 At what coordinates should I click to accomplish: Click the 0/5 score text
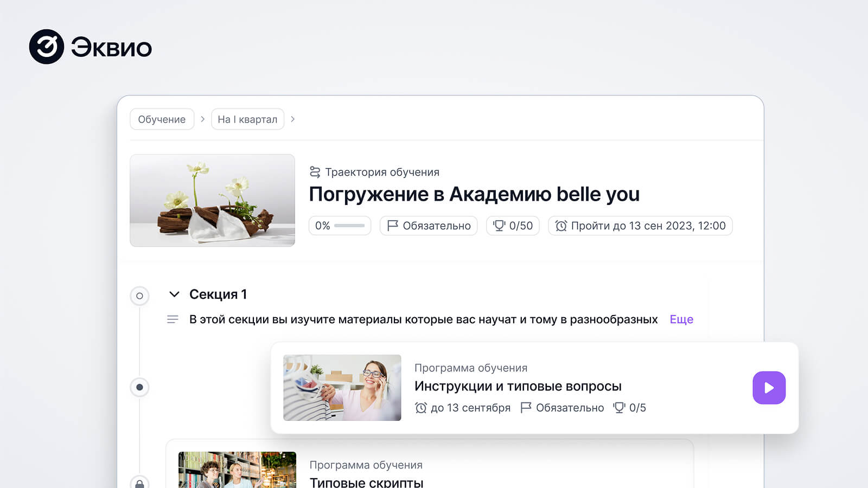[637, 408]
